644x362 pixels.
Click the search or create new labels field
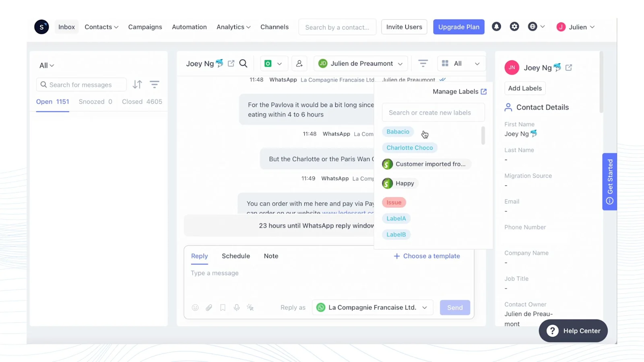pos(433,112)
